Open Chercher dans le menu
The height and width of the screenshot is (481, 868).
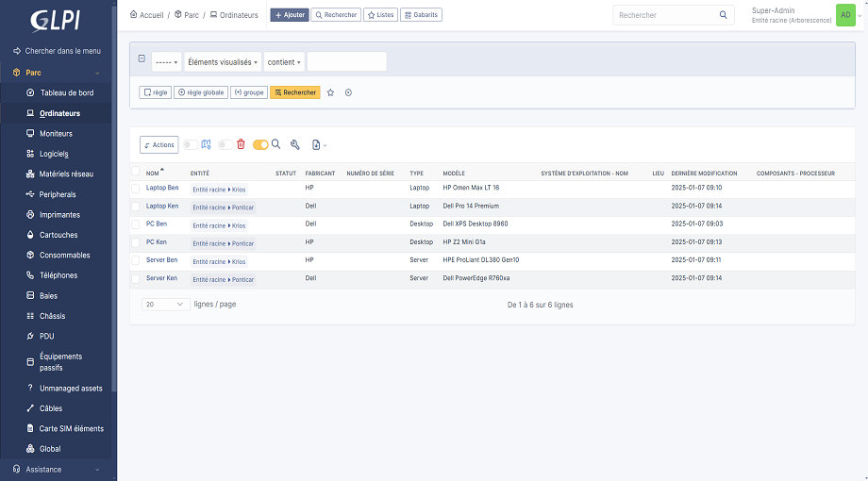pos(57,51)
